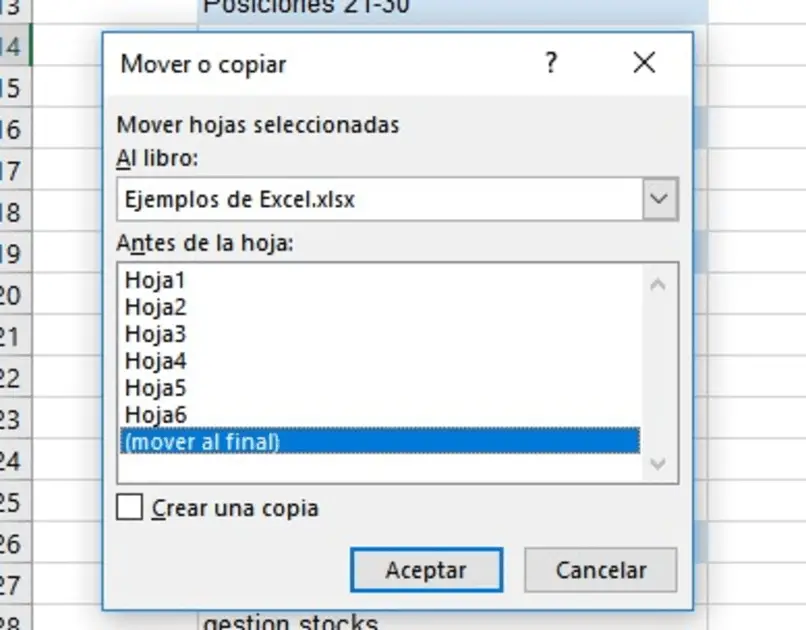
Task: Expand the Al libro dropdown arrow
Action: pyautogui.click(x=658, y=199)
